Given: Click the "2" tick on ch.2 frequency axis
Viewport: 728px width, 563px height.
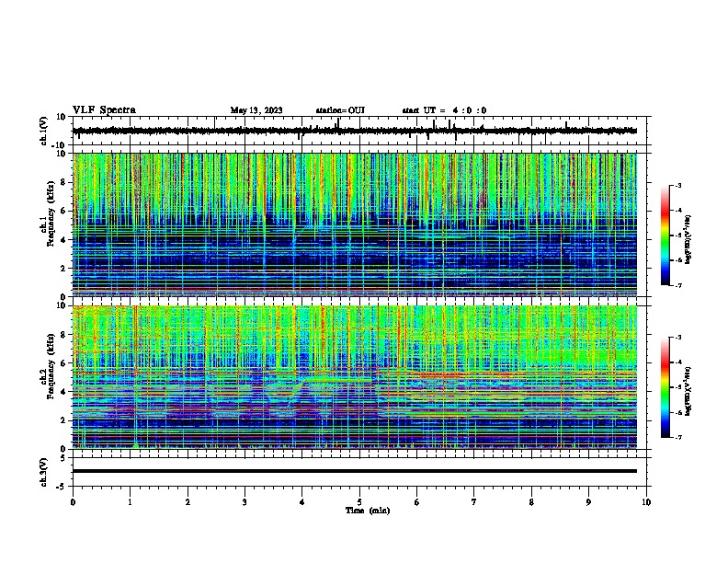Looking at the screenshot, I should [x=63, y=420].
